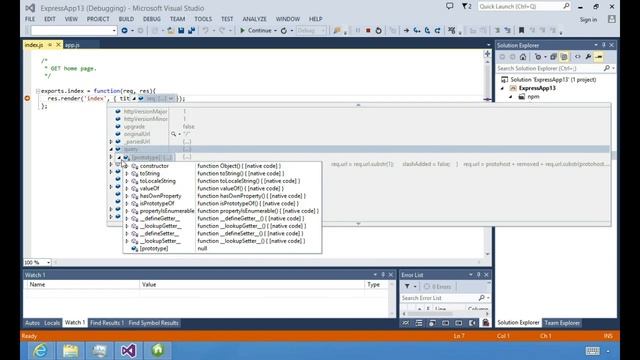The image size is (640, 360).
Task: Click the Save icon in the toolbar
Action: pos(181,30)
